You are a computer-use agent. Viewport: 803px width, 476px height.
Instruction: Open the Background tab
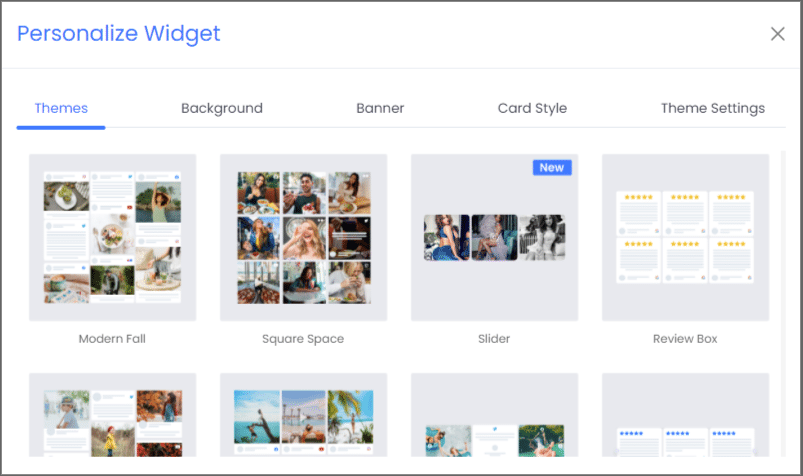(222, 109)
